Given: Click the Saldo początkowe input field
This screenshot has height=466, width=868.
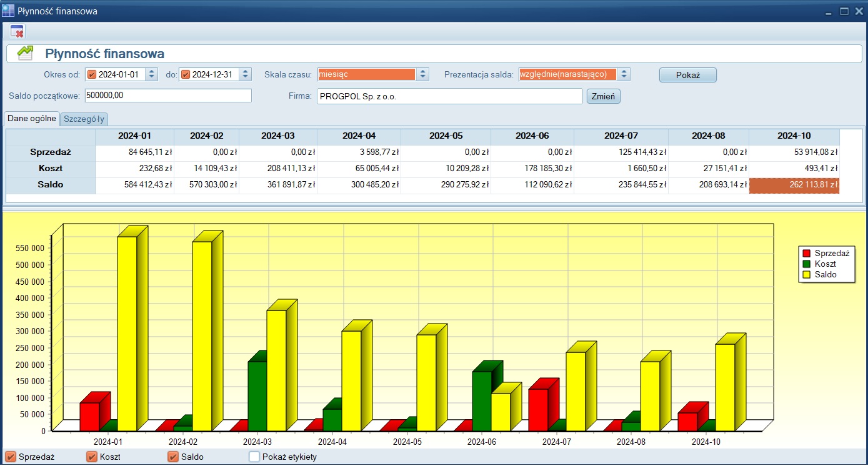Looking at the screenshot, I should [168, 96].
